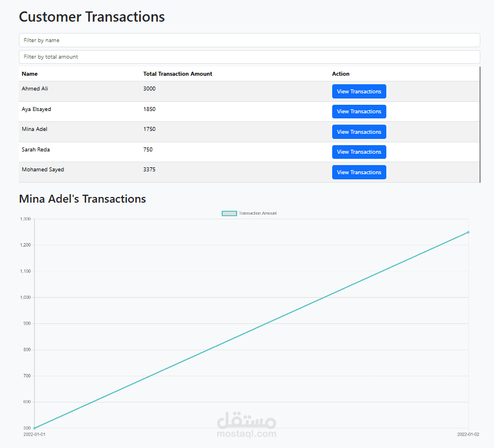The image size is (494, 448).
Task: Click the Mina Adel's Transactions chart title
Action: point(82,199)
